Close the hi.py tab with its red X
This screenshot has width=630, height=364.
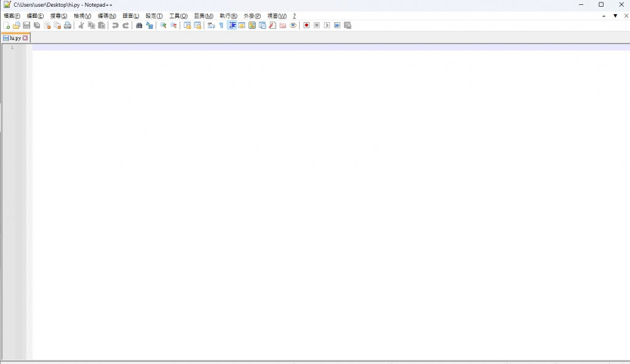(25, 38)
